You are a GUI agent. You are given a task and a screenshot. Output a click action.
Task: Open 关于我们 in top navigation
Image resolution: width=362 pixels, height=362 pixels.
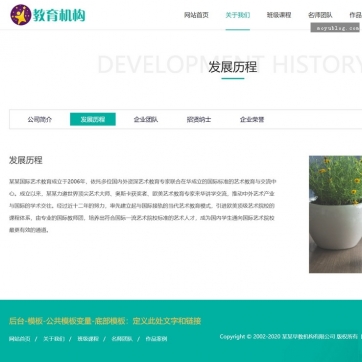click(238, 15)
